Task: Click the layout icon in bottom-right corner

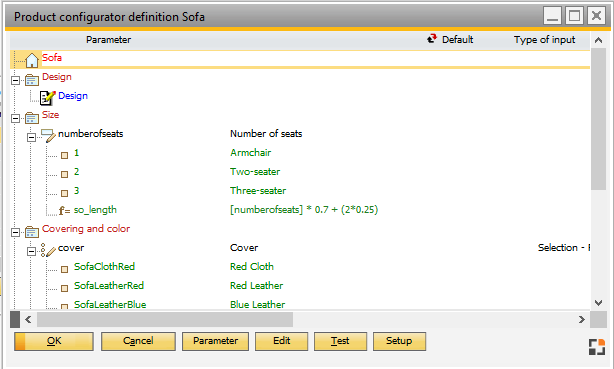Action: point(597,347)
